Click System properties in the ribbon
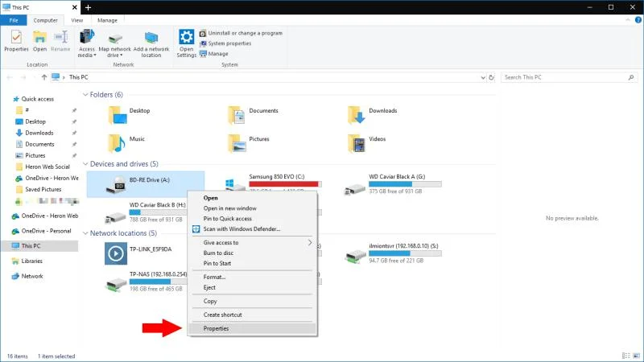The height and width of the screenshot is (362, 644). click(x=225, y=43)
